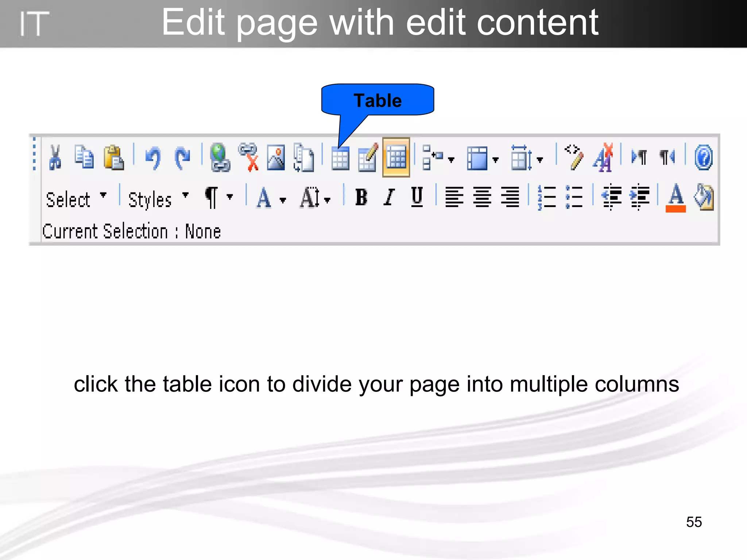Open the merge/split cell dropdown
747x560 pixels.
(x=483, y=158)
